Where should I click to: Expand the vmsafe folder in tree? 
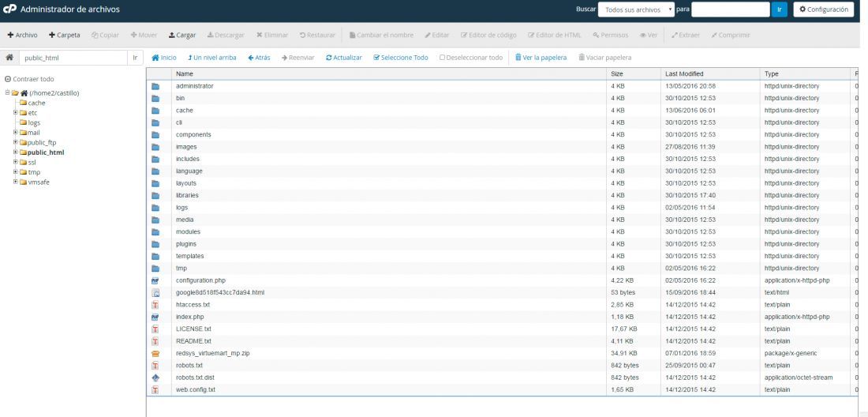[16, 182]
